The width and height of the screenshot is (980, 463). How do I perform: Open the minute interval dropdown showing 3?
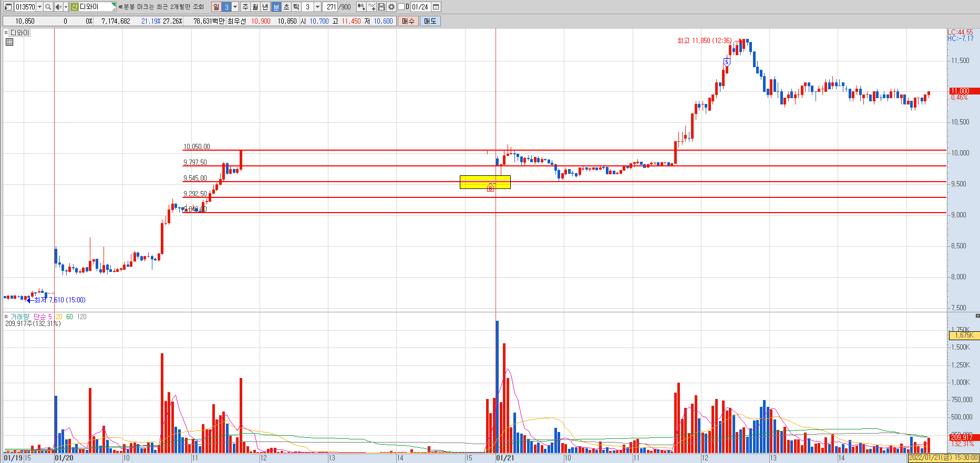317,7
